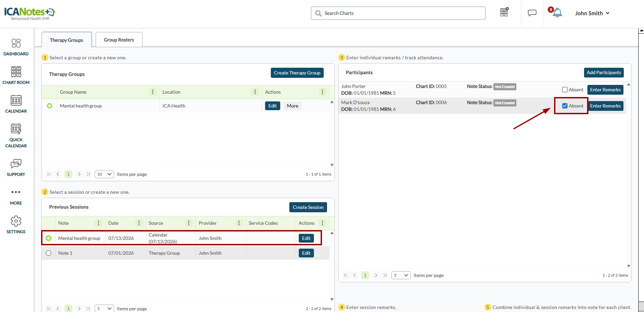Switch to Group Rosters tab

pyautogui.click(x=119, y=40)
